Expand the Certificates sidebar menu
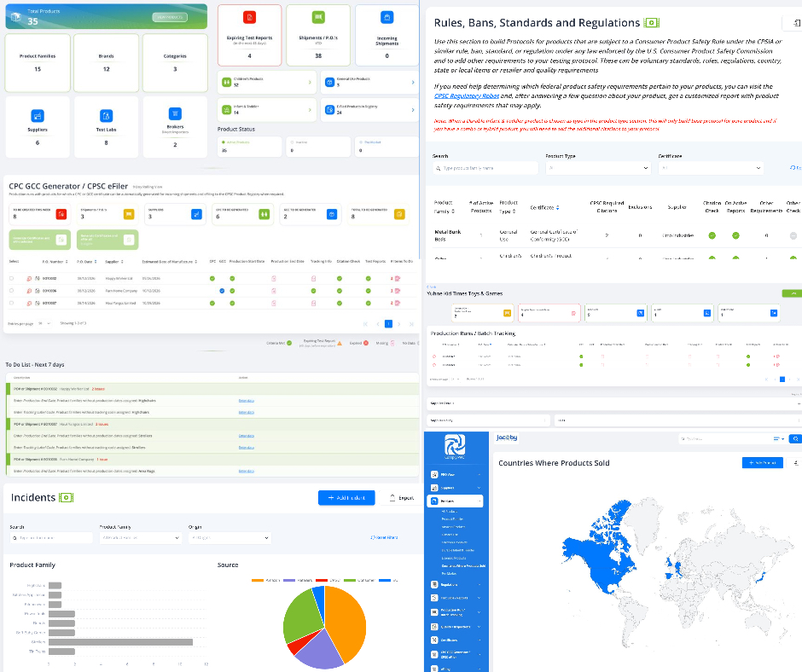Viewport: 802px width, 672px height. [x=479, y=640]
